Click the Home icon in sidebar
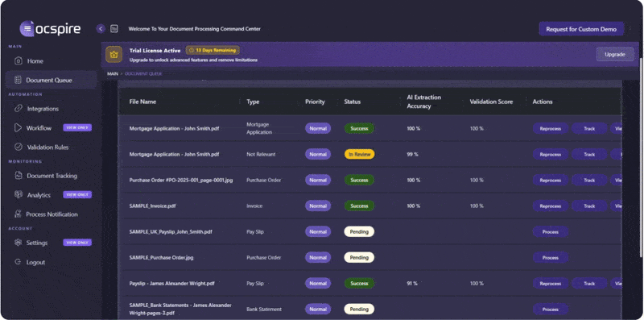This screenshot has height=320, width=644. click(x=18, y=61)
